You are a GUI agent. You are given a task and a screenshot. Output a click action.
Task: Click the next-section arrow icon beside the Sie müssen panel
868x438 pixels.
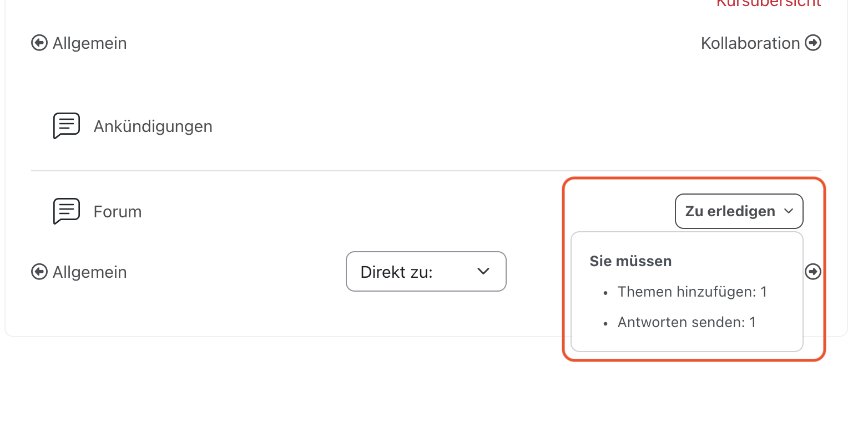coord(813,272)
